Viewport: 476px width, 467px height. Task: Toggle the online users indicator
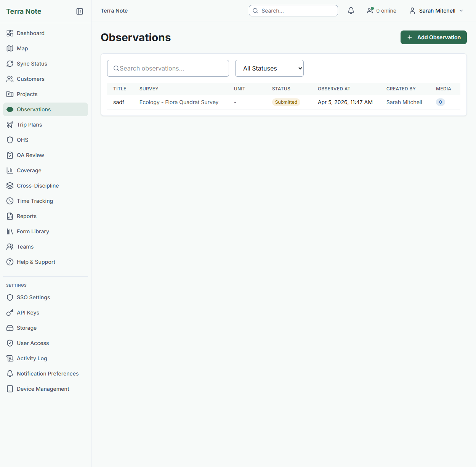(381, 11)
